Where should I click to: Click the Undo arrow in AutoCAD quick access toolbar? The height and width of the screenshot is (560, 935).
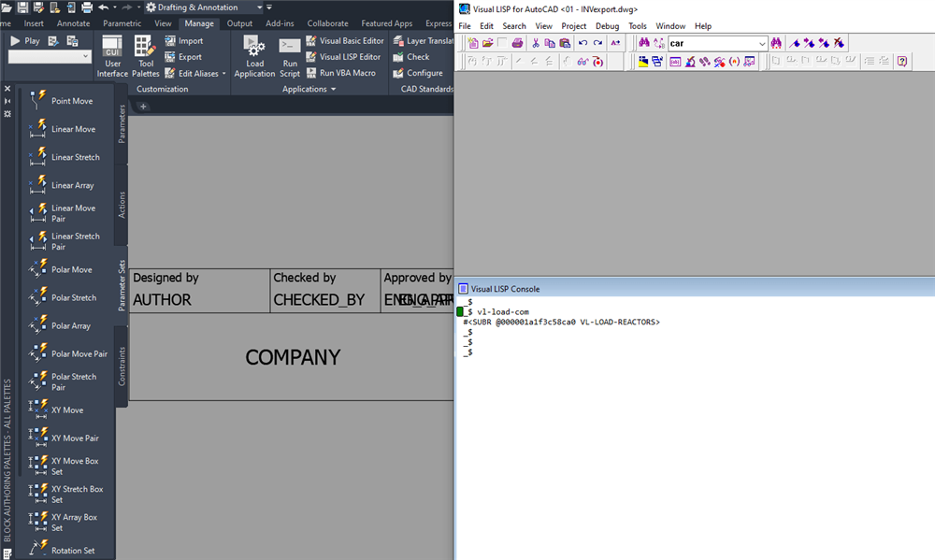[x=103, y=7]
